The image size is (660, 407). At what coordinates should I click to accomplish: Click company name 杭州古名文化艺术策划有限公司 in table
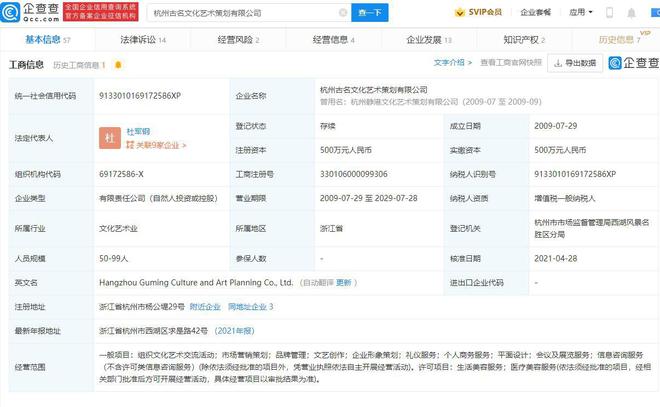pyautogui.click(x=373, y=90)
